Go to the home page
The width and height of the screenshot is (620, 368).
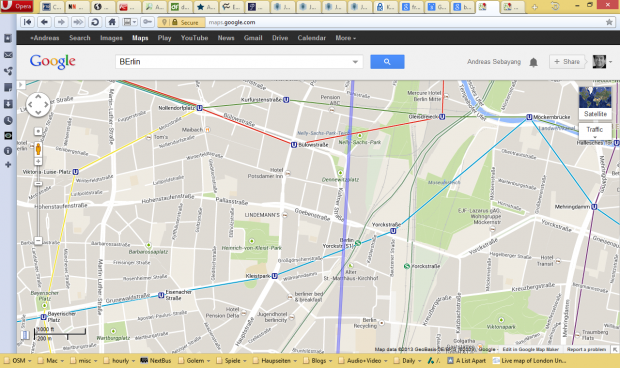tap(112, 22)
